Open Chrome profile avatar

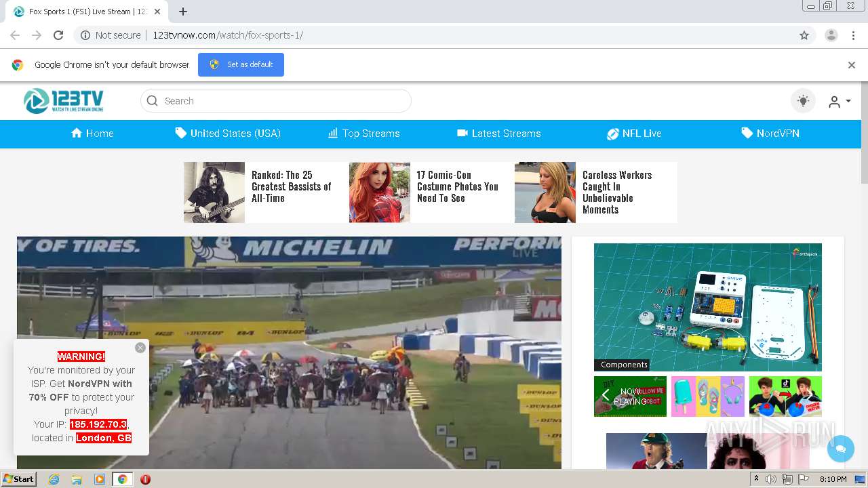tap(831, 35)
